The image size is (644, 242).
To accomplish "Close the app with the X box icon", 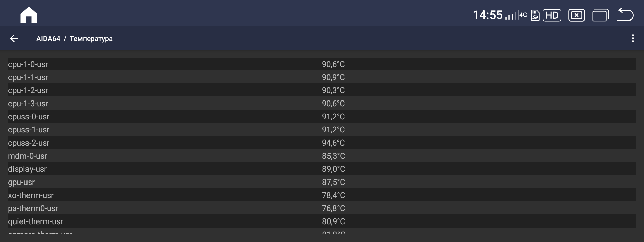I will tap(576, 15).
